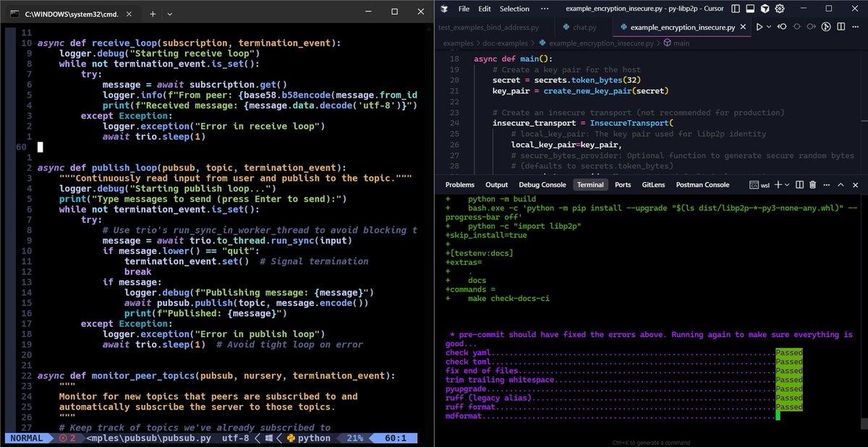Open the Debug Console tab
Viewport: 868px width, 447px height.
542,184
